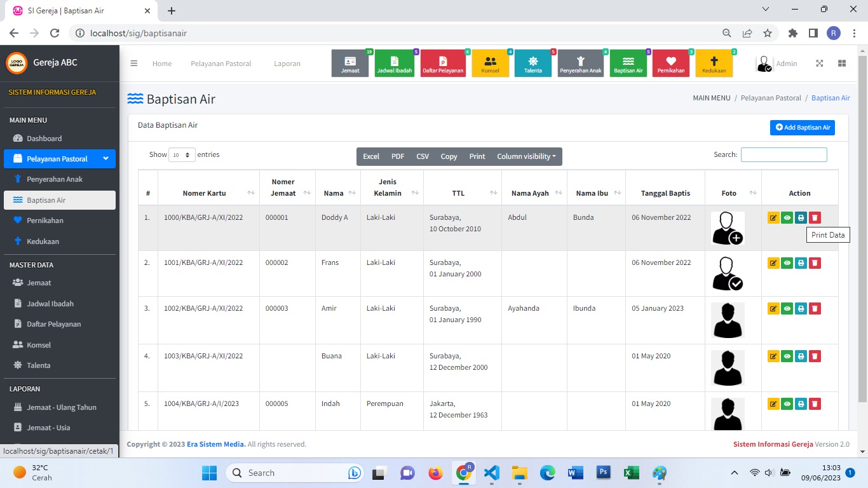Open Penyerahan Anak in sidebar
The image size is (868, 488).
[x=55, y=179]
